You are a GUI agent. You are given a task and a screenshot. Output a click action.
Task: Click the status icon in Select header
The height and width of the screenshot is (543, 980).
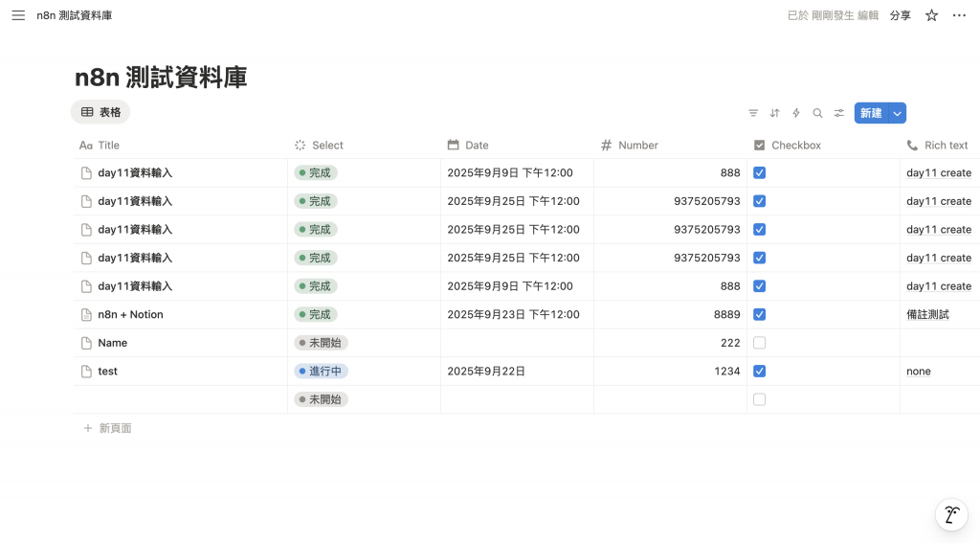click(300, 146)
